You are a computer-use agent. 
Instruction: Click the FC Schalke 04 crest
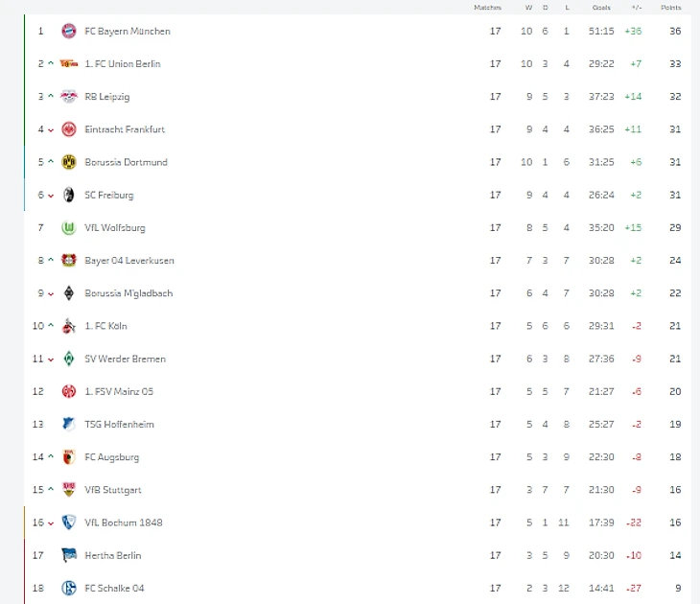tap(69, 588)
